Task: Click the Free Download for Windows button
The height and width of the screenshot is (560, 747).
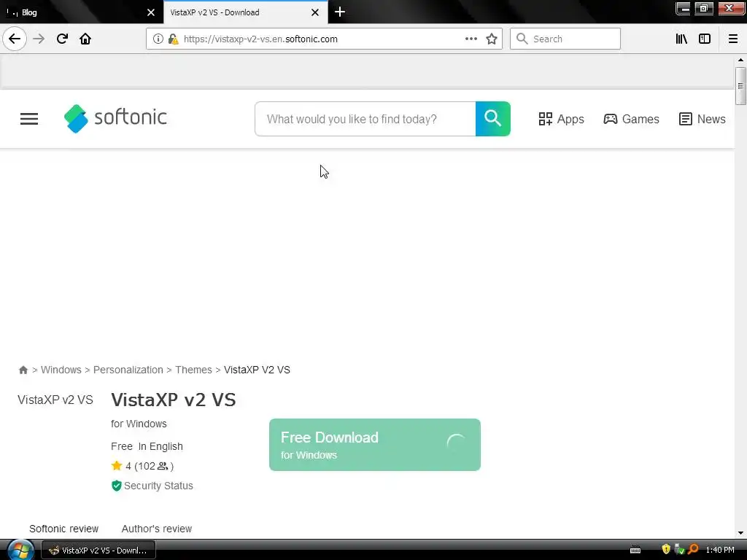Action: coord(375,445)
